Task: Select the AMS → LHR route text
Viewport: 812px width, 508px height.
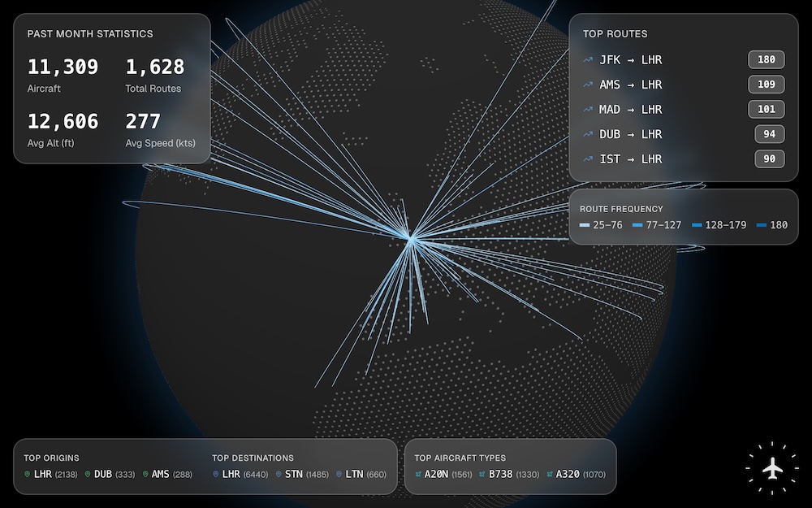Action: 630,85
